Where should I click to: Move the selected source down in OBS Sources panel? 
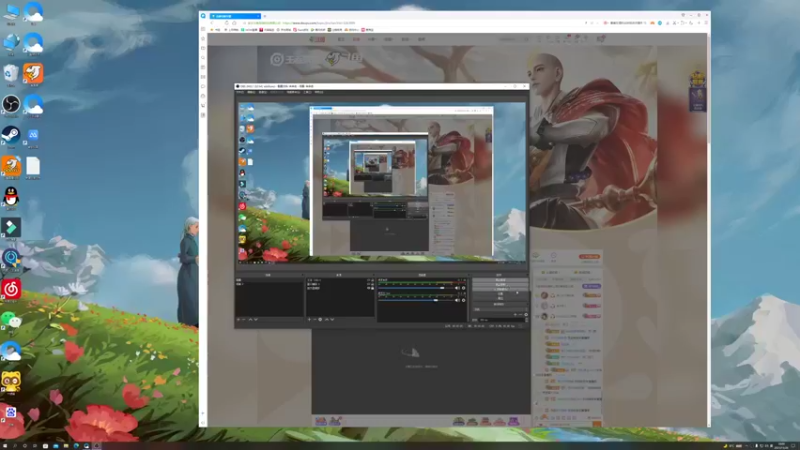tap(332, 319)
